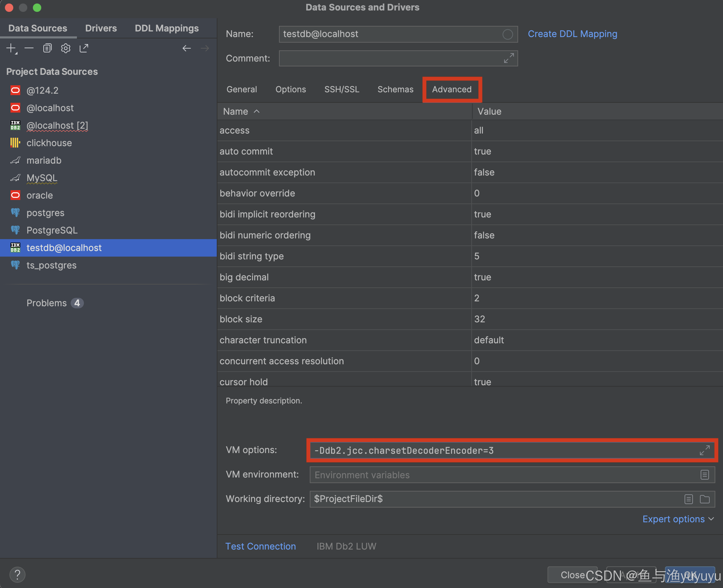Screen dimensions: 723x588
Task: Click the remove data source minus icon
Action: (29, 48)
